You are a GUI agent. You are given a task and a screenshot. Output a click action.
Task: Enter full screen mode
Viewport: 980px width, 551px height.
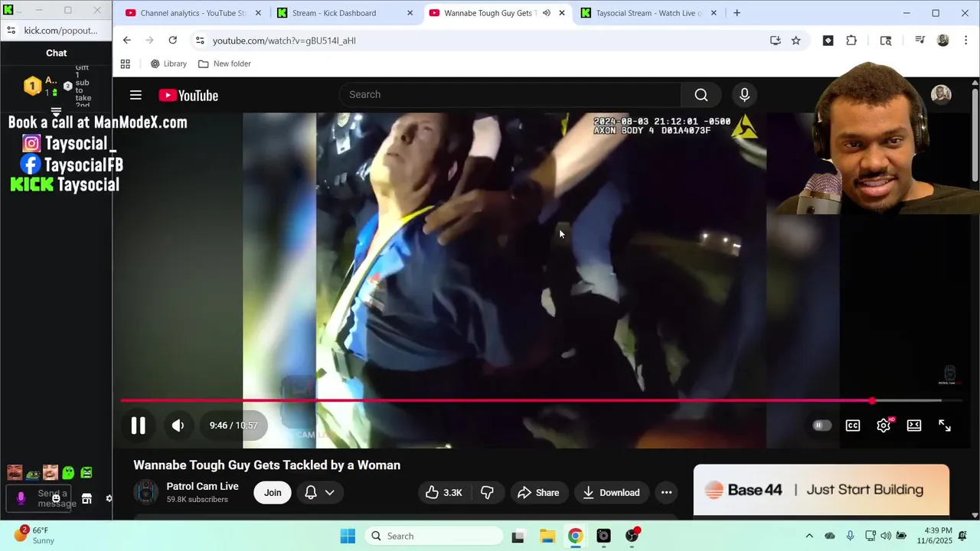click(x=945, y=425)
